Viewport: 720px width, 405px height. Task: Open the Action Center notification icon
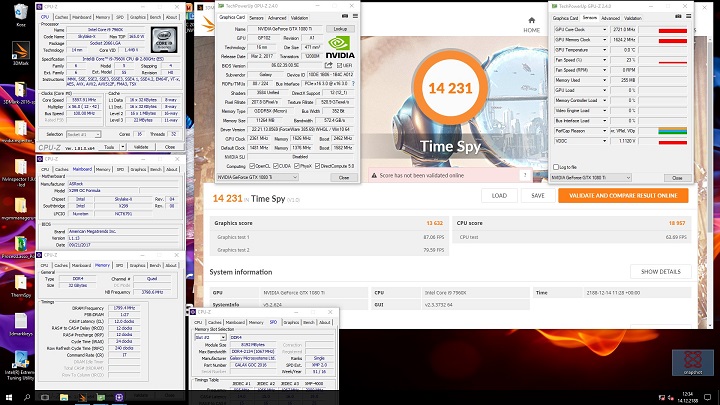708,397
